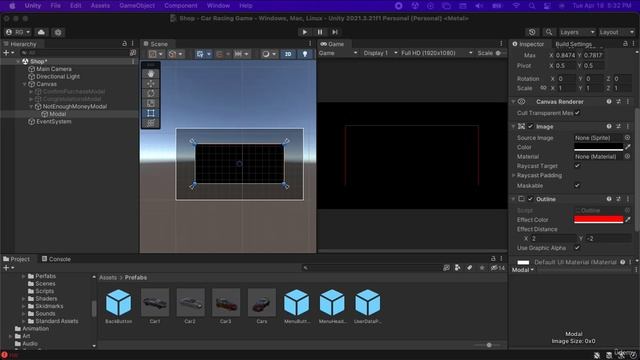Open Source Image object picker
The height and width of the screenshot is (360, 640).
(x=627, y=138)
